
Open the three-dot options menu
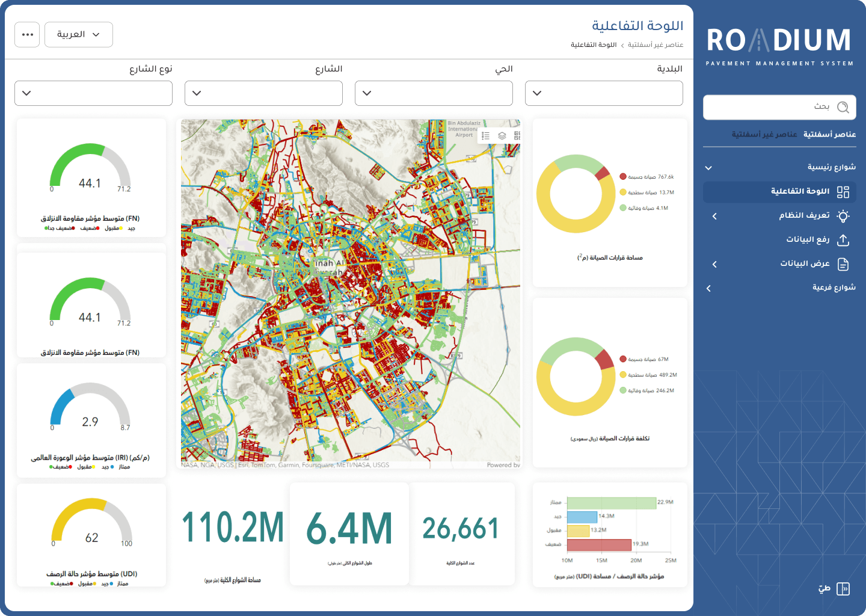pyautogui.click(x=27, y=34)
